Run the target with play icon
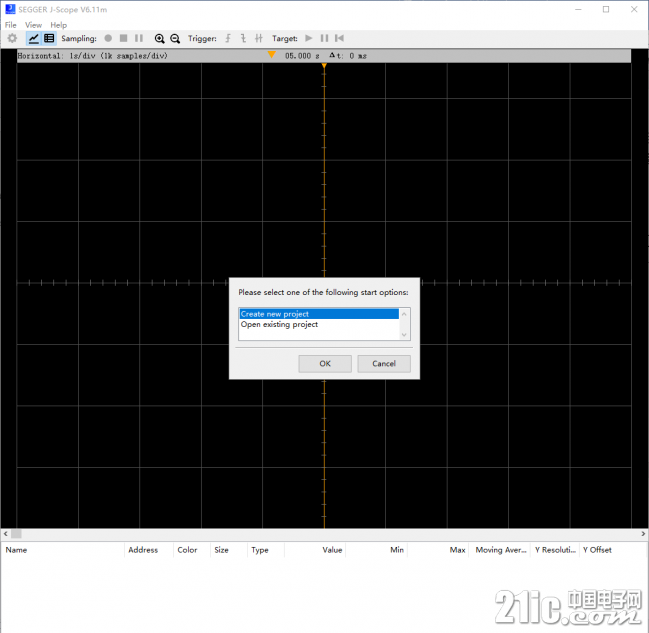 coord(309,38)
